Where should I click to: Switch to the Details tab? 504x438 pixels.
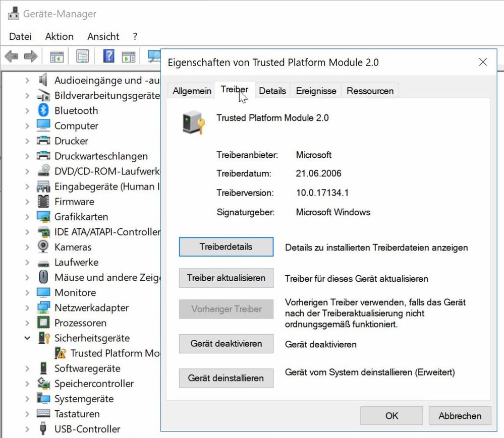272,91
